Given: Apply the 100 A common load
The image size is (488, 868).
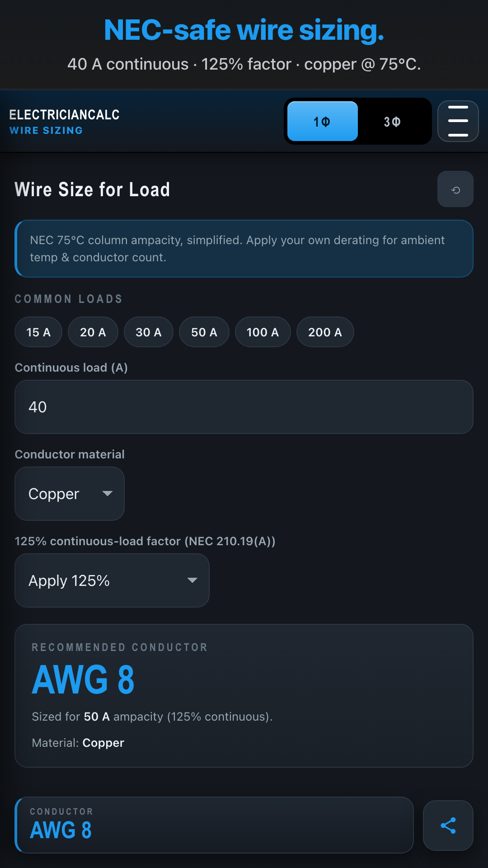Looking at the screenshot, I should tap(263, 332).
